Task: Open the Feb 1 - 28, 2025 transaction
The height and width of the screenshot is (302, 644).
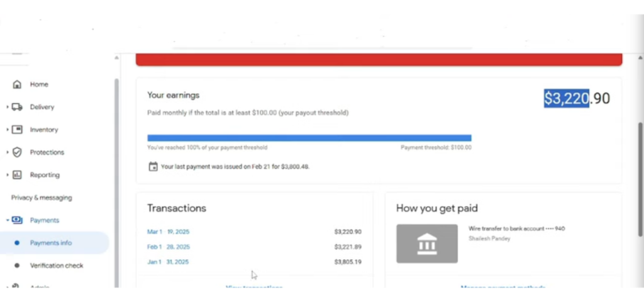Action: 168,247
